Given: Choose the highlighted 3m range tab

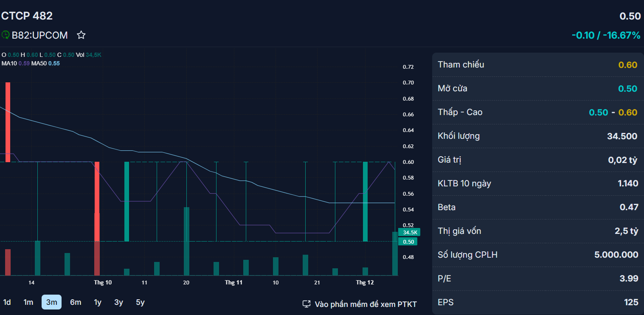Looking at the screenshot, I should [x=51, y=302].
